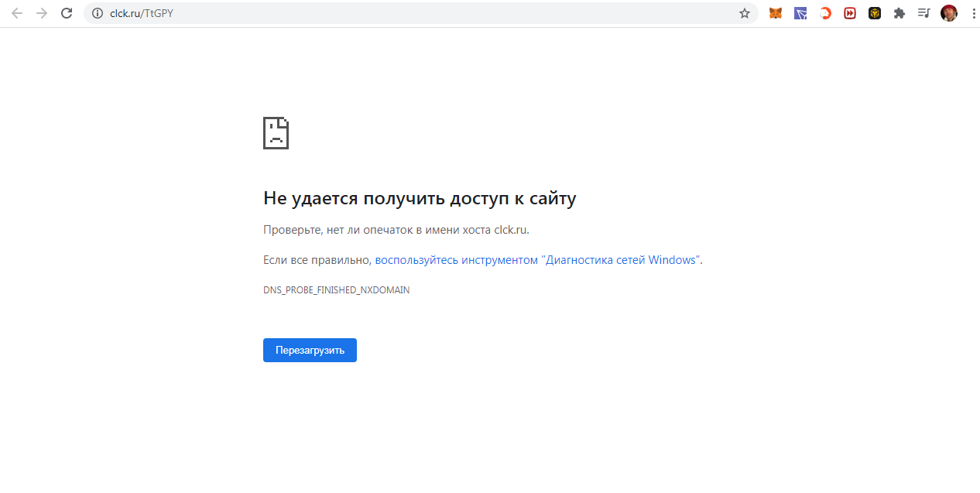This screenshot has height=493, width=980.
Task: Open the Chrome profile avatar
Action: (x=949, y=13)
